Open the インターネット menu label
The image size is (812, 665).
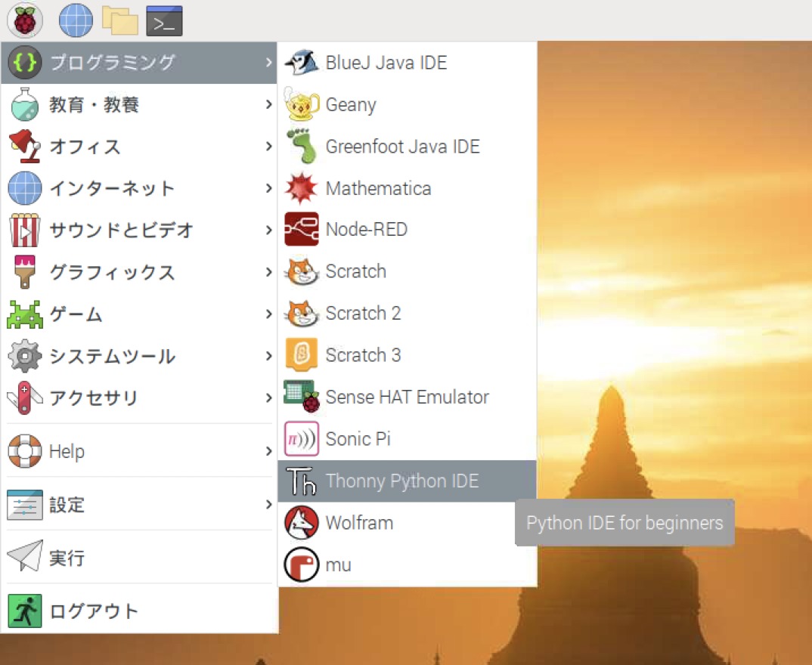(112, 188)
